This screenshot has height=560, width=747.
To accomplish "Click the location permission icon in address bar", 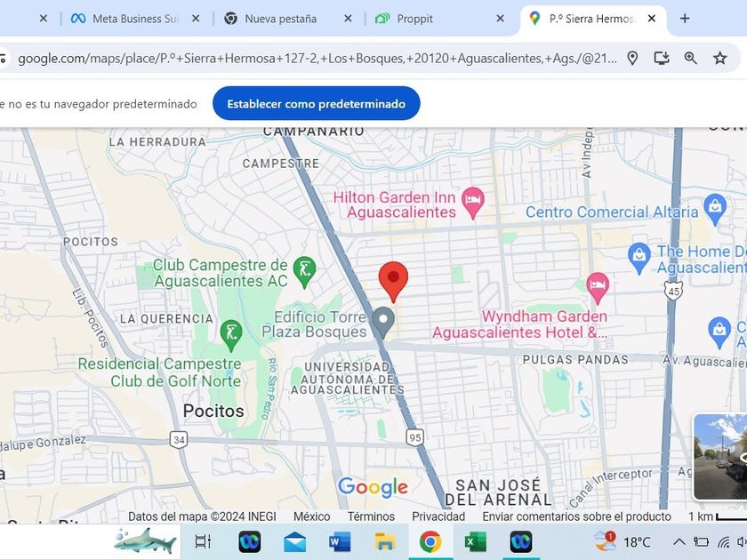I will [x=632, y=59].
